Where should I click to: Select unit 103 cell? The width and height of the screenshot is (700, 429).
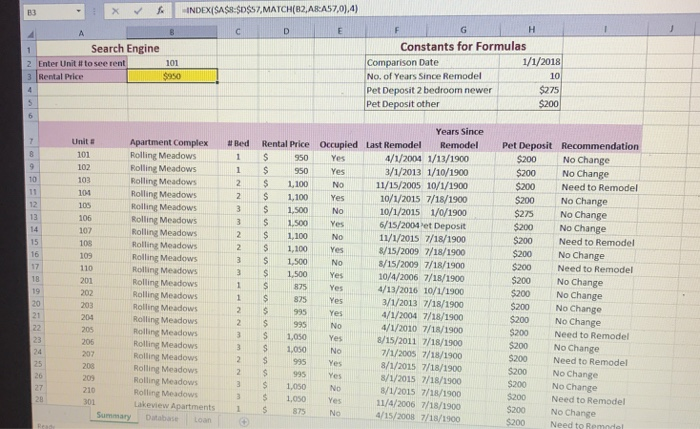point(84,180)
